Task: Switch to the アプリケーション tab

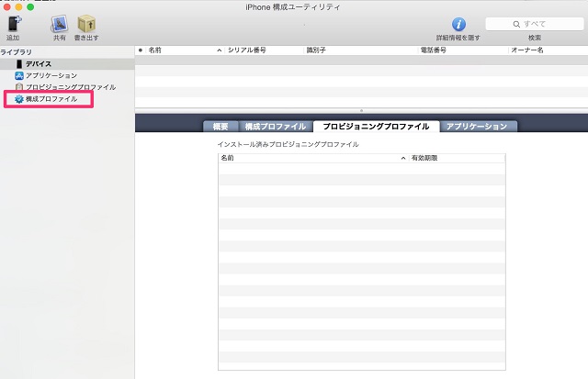Action: 477,127
